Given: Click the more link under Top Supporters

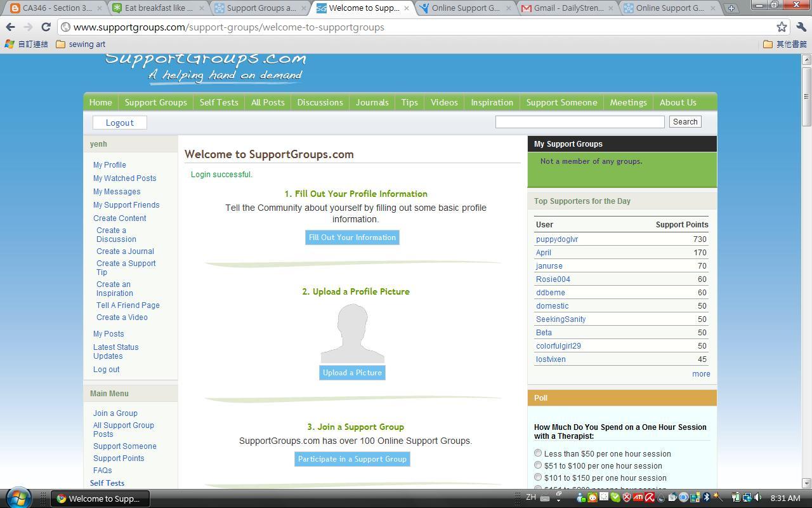Looking at the screenshot, I should coord(701,374).
